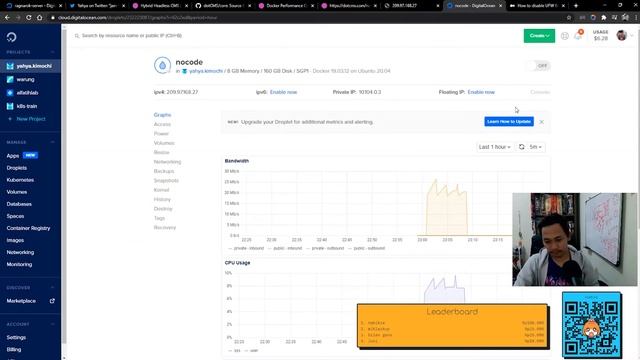The height and width of the screenshot is (360, 640).
Task: Open Kubernetes in sidebar
Action: [20, 180]
